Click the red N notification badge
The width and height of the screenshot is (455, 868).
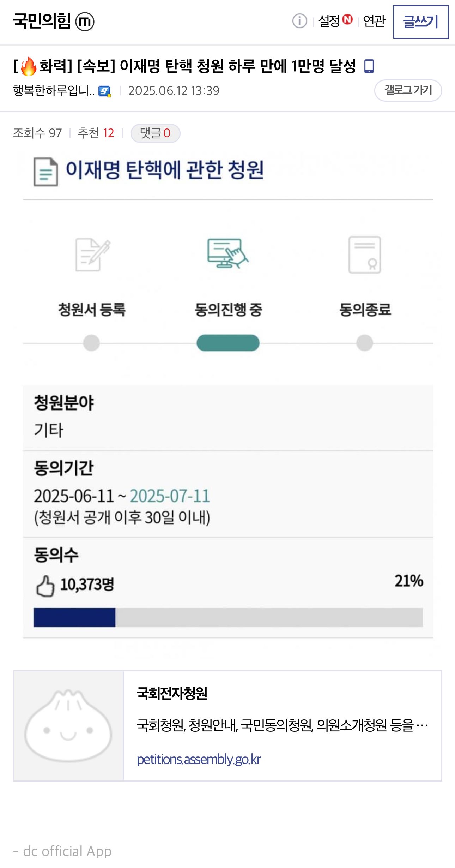[347, 19]
